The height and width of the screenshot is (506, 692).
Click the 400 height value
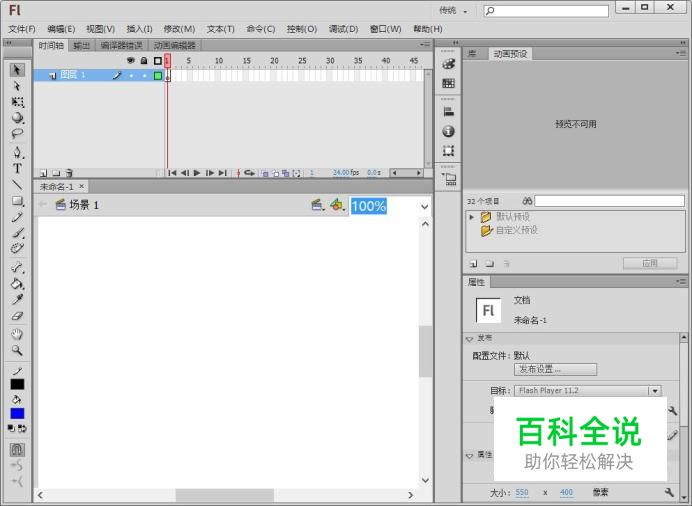(x=566, y=492)
